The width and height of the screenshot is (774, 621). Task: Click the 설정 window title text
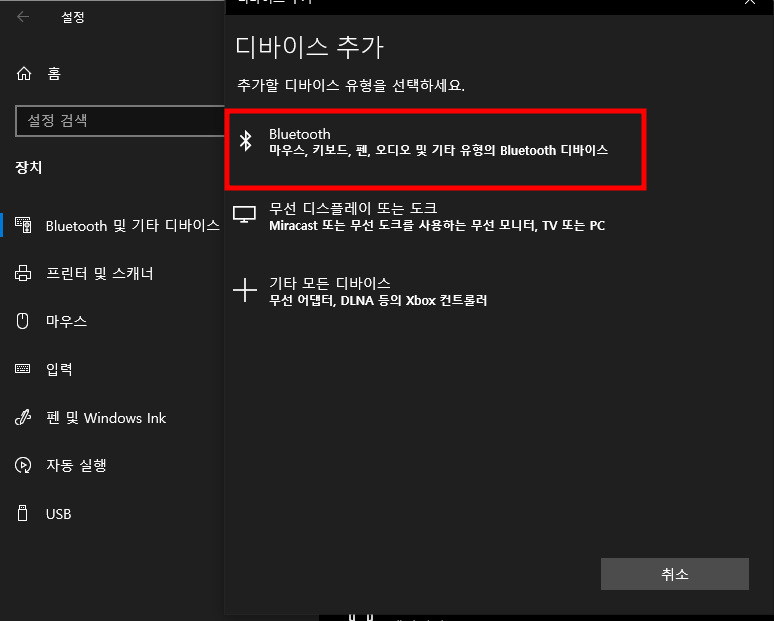coord(73,17)
